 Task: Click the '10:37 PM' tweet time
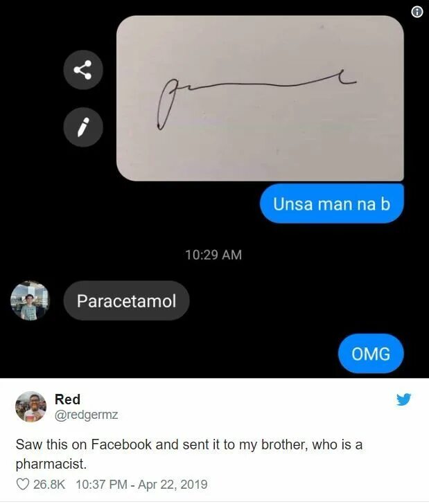coord(101,485)
